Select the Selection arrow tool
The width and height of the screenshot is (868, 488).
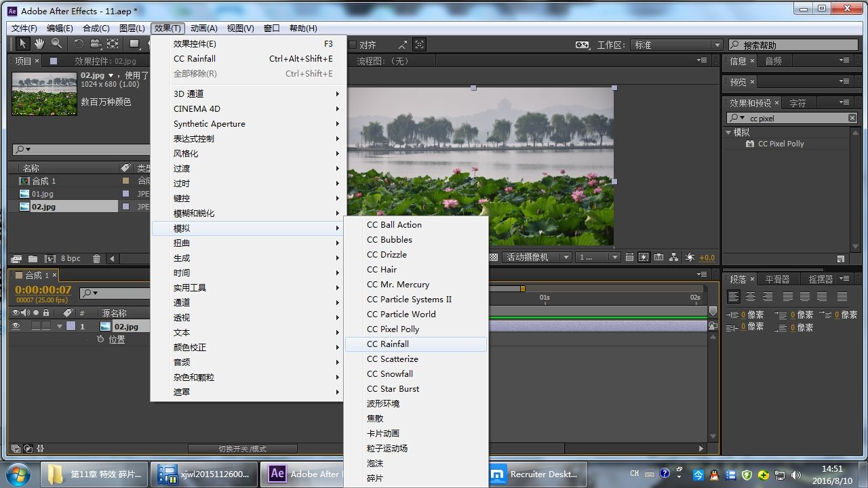(x=22, y=44)
